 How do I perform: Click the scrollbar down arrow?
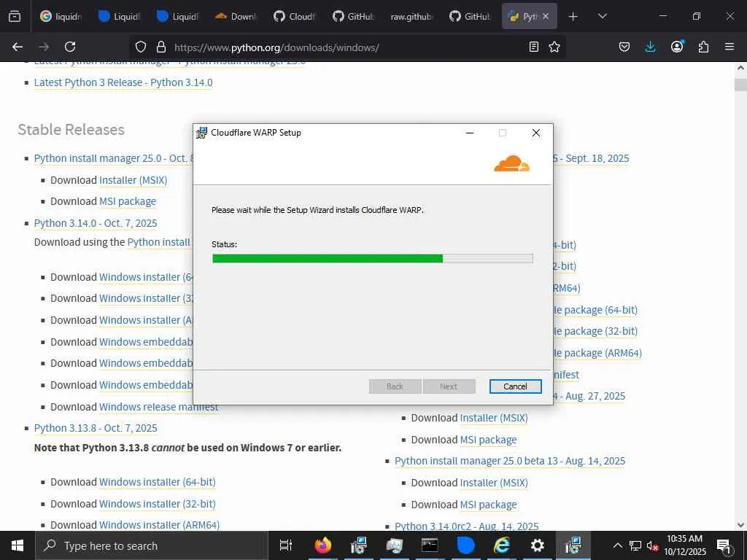pyautogui.click(x=740, y=525)
